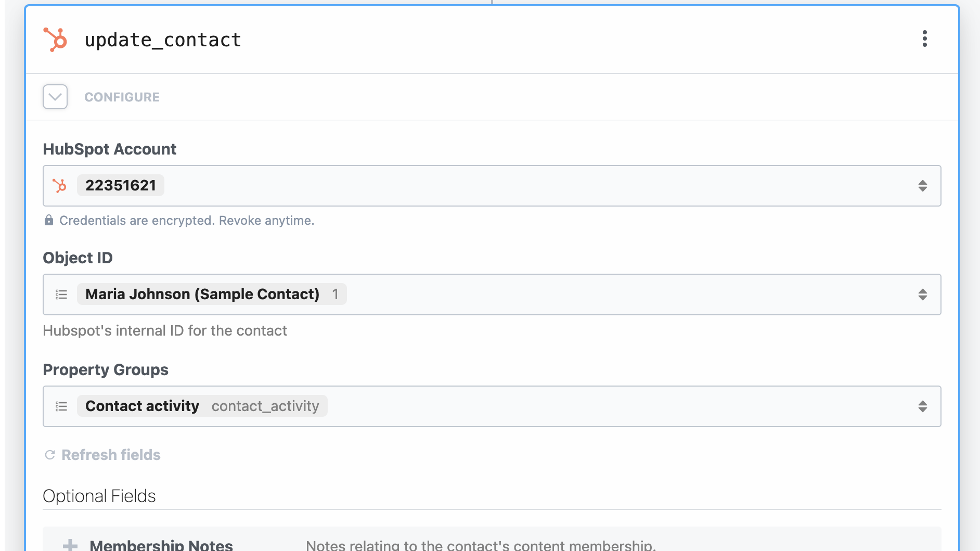
Task: Select the Contact activity chip
Action: point(202,406)
